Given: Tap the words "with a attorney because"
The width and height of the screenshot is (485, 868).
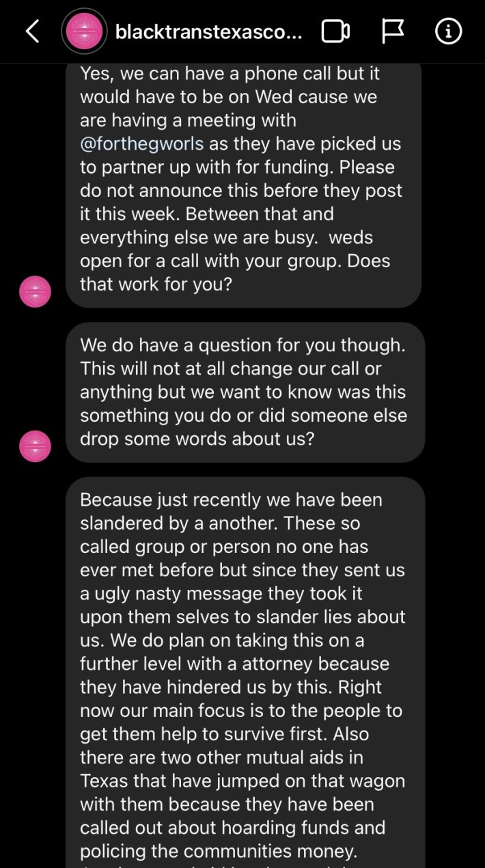Looking at the screenshot, I should pos(234,663).
